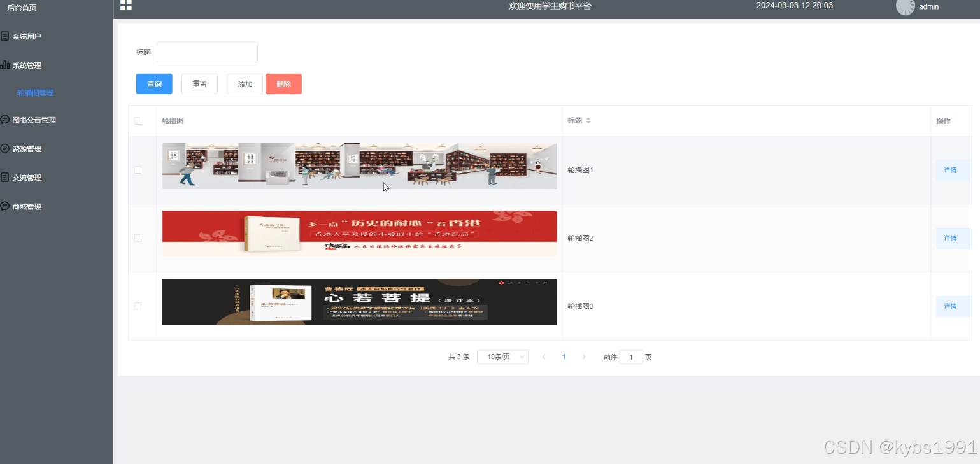
Task: Check the box for 轮播图2 row
Action: (x=138, y=238)
